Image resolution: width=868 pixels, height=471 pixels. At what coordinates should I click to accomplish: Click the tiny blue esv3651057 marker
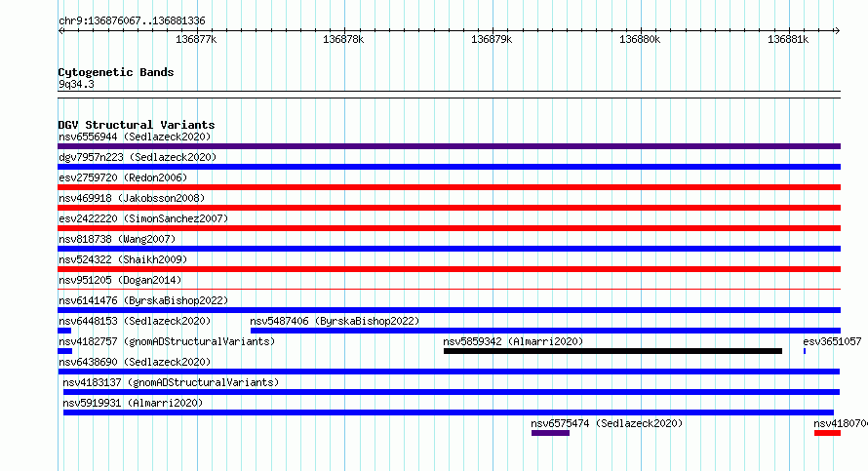805,351
